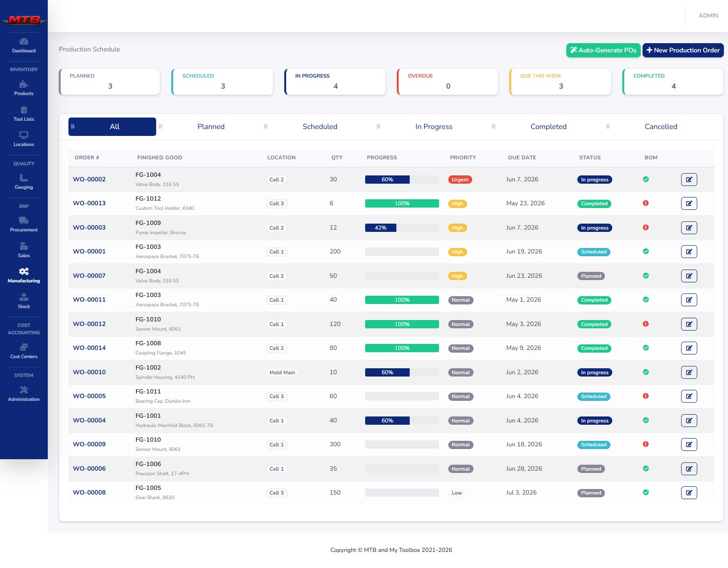Viewport: 728px width, 568px height.
Task: Click the drag handle on the All tab
Action: (x=73, y=127)
